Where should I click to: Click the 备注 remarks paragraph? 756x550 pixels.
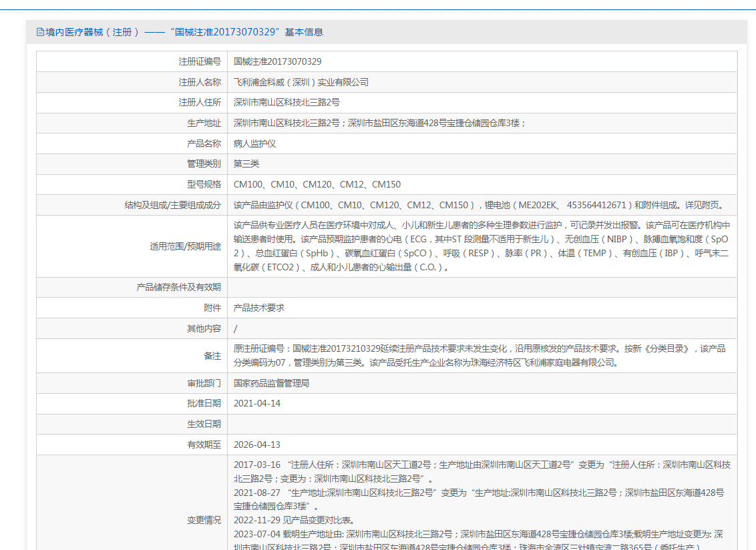[479, 356]
